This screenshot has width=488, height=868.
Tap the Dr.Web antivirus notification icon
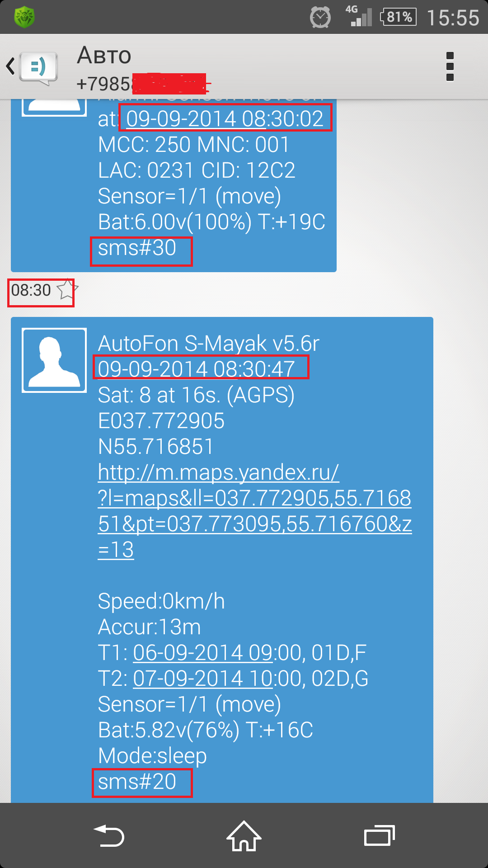[24, 18]
